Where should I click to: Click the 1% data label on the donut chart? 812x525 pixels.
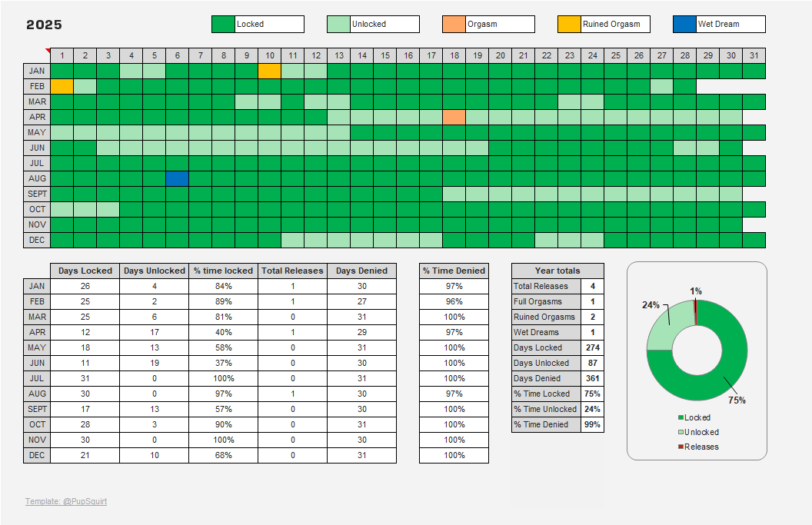[696, 291]
